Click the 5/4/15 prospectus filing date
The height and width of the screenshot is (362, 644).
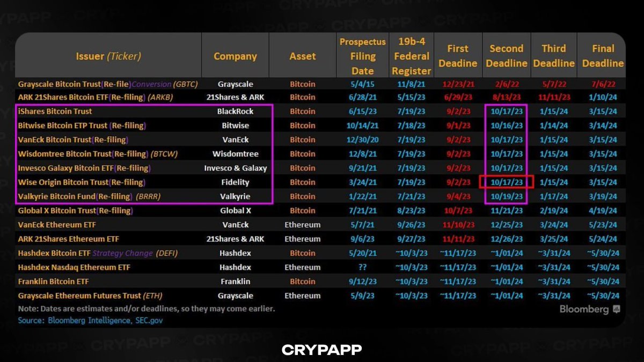[x=362, y=84]
